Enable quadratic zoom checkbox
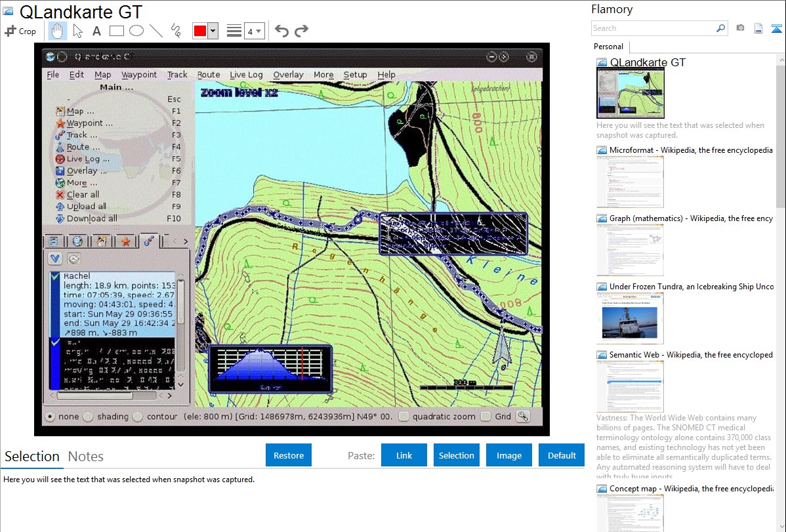The height and width of the screenshot is (532, 786). (x=403, y=416)
